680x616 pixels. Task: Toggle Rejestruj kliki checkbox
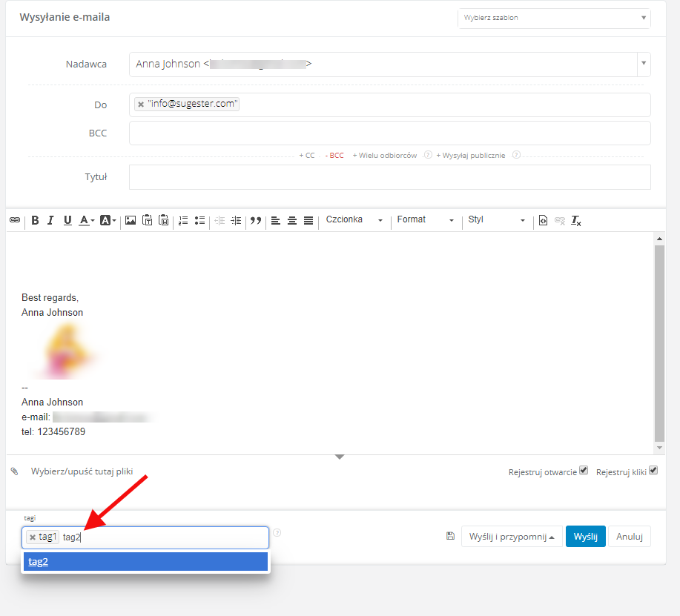(x=653, y=470)
